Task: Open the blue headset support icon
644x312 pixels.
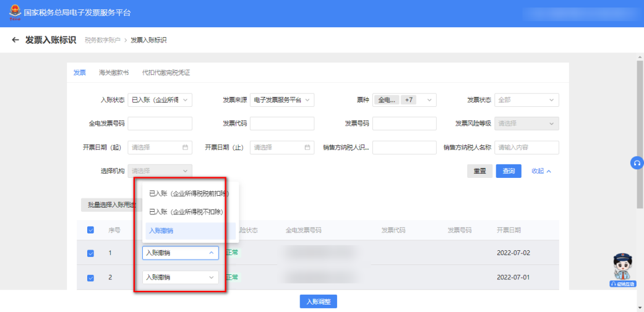Action: 637,162
